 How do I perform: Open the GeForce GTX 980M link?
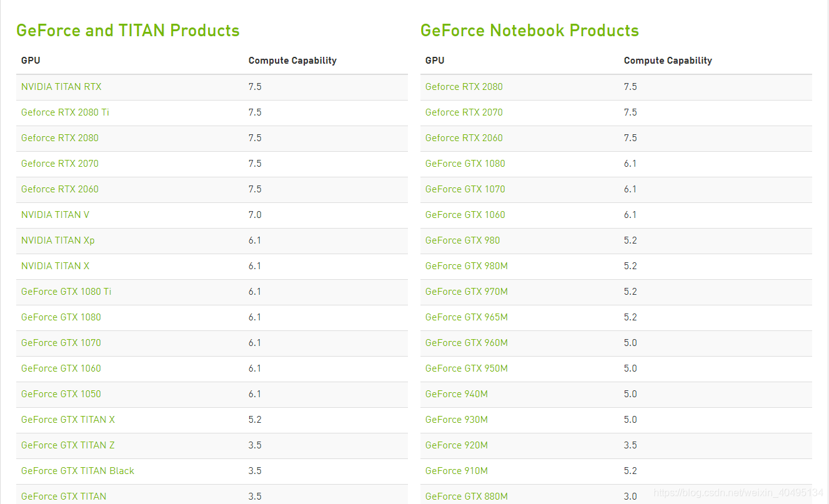pos(467,266)
